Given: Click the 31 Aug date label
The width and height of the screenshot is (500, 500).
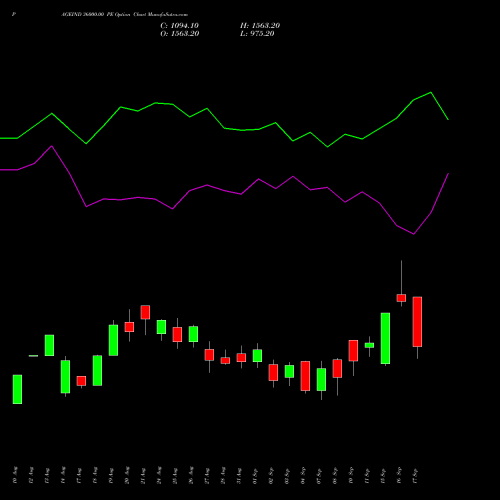Looking at the screenshot, I should 239,476.
